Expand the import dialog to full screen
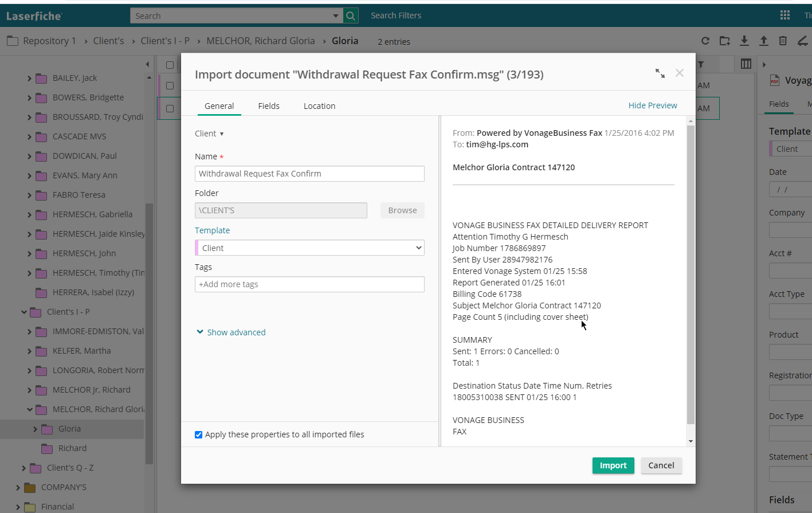Image resolution: width=812 pixels, height=513 pixels. point(660,73)
